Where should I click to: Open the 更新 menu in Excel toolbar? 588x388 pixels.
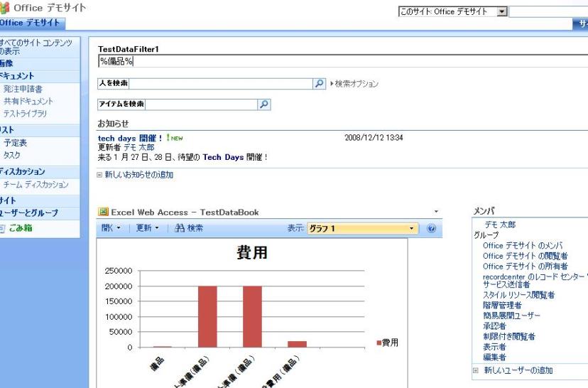pos(148,228)
